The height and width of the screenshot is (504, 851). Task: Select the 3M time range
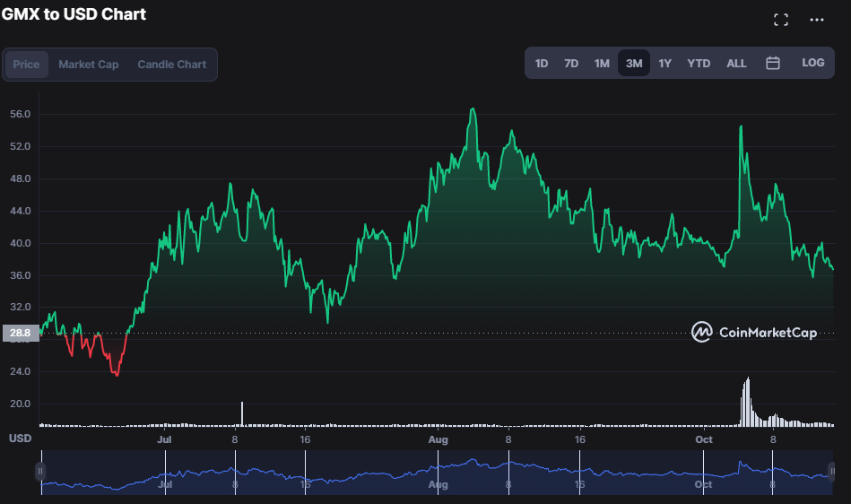634,63
